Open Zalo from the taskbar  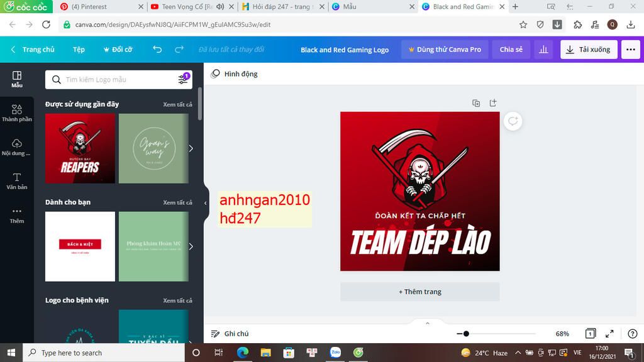pyautogui.click(x=336, y=353)
